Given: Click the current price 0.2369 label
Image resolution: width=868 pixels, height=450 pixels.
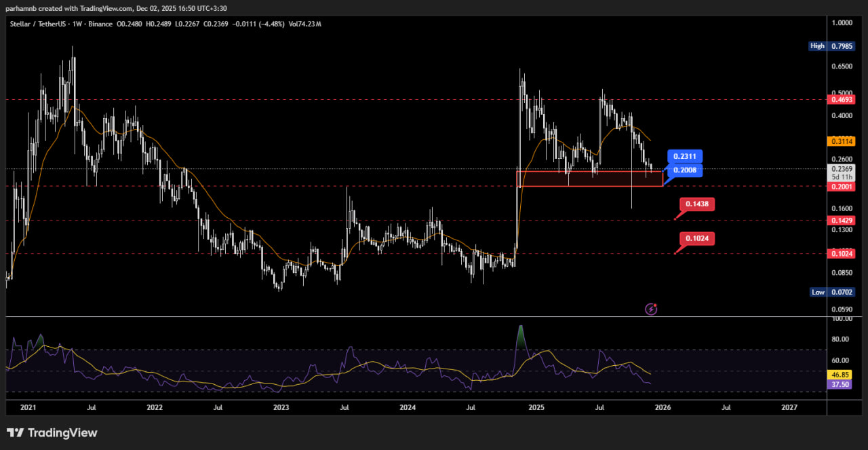Looking at the screenshot, I should (x=843, y=169).
